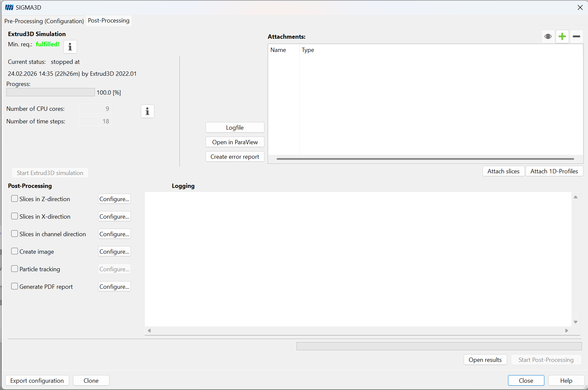588x390 pixels.
Task: Click Number of time steps field
Action: coord(95,121)
